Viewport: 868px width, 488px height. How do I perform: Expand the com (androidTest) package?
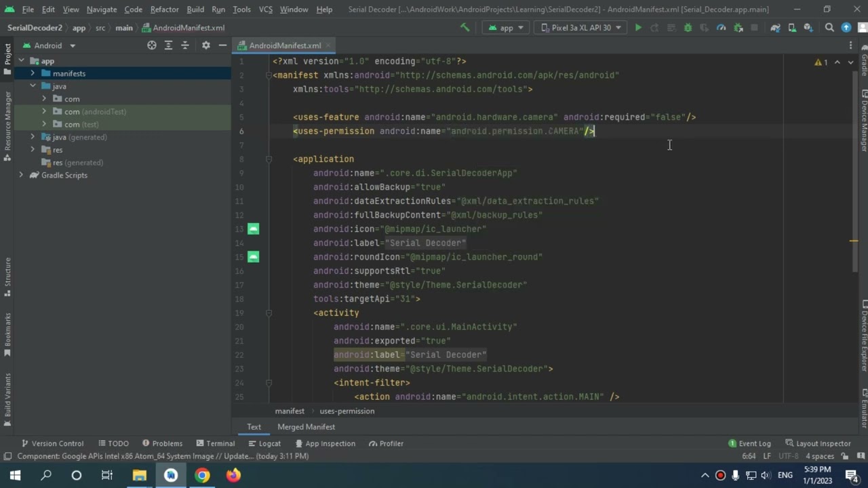[44, 112]
